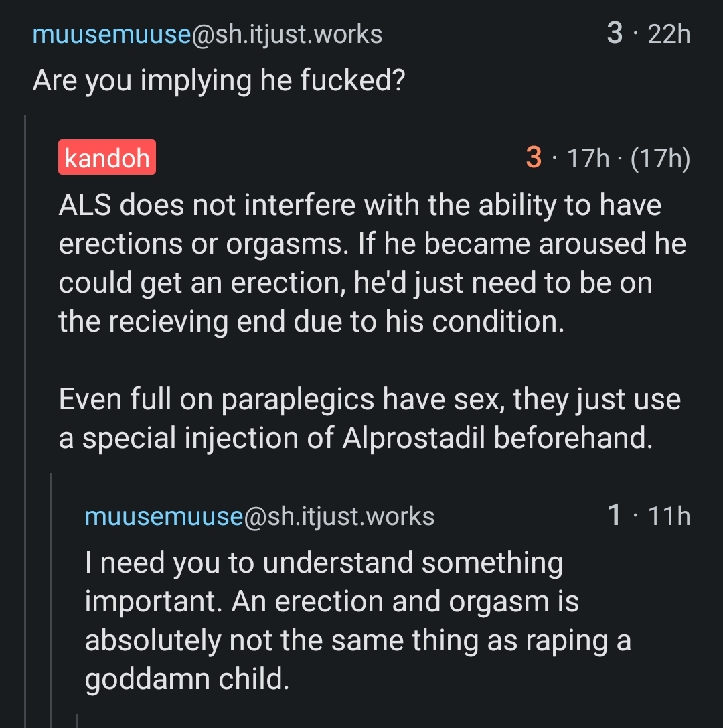Viewport: 723px width, 728px height.
Task: Tap "@sh.itjust.works" instance on the top comment
Action: point(287,34)
